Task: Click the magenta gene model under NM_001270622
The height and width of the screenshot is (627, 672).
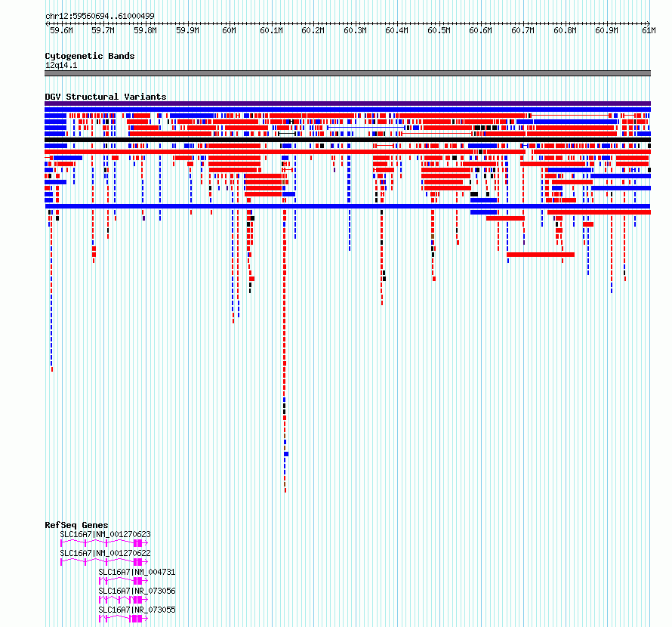Action: (x=104, y=562)
